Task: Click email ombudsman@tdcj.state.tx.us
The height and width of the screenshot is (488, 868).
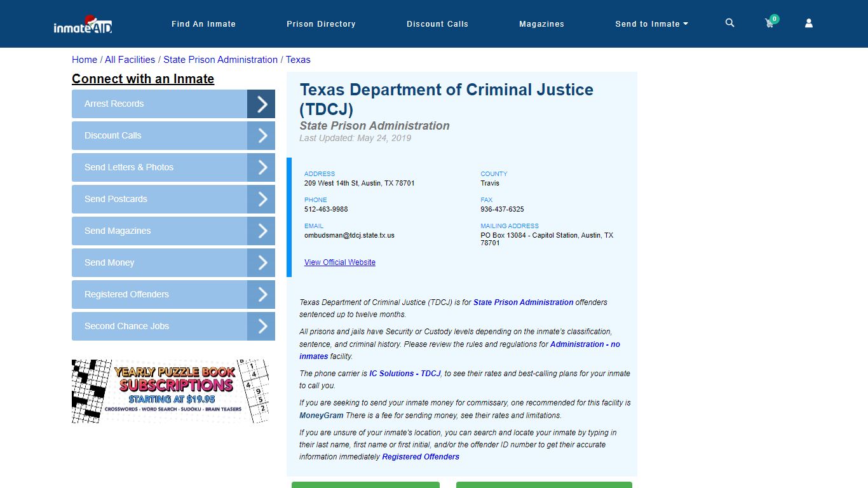Action: tap(349, 235)
